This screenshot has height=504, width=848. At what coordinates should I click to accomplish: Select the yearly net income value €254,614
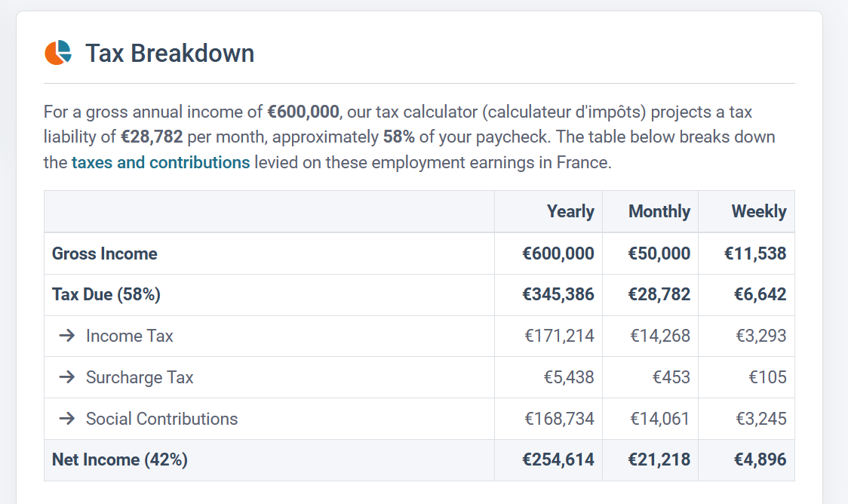(558, 459)
